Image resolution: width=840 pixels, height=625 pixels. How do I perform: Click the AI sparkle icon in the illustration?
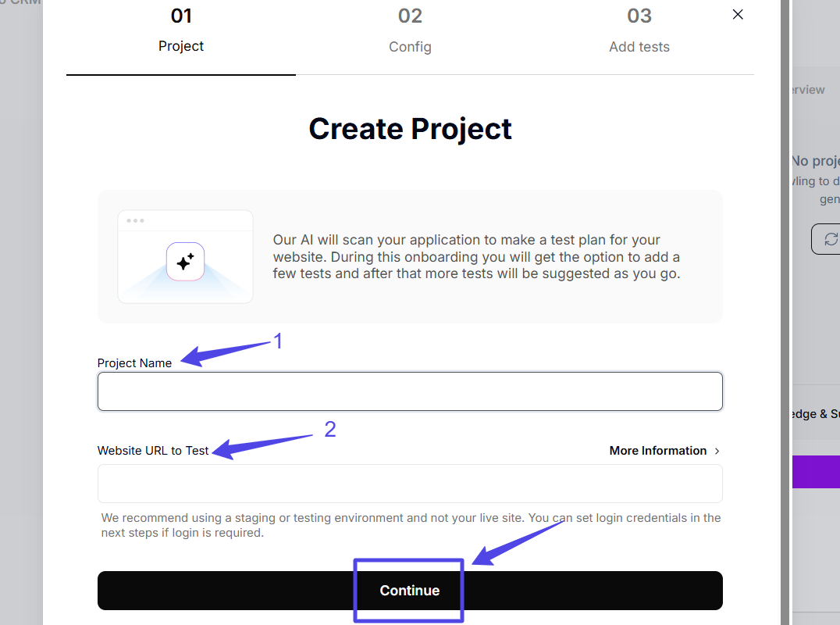tap(185, 262)
